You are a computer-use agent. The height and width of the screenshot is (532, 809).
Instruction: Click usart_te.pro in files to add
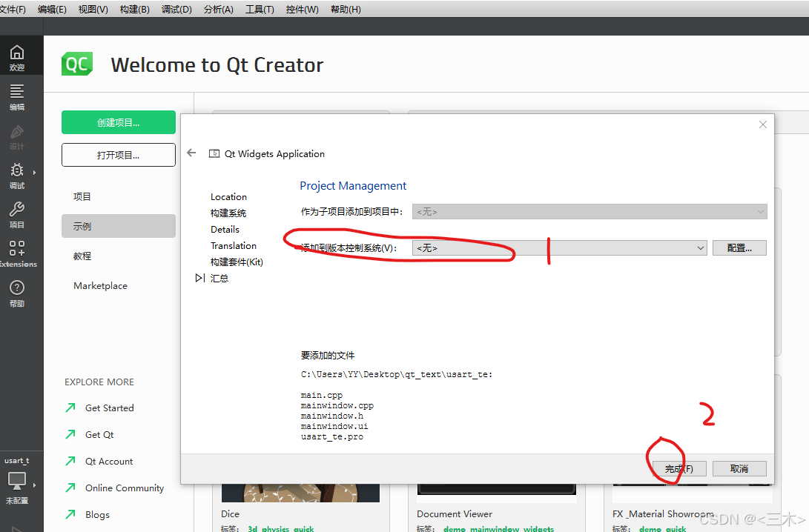(x=331, y=436)
